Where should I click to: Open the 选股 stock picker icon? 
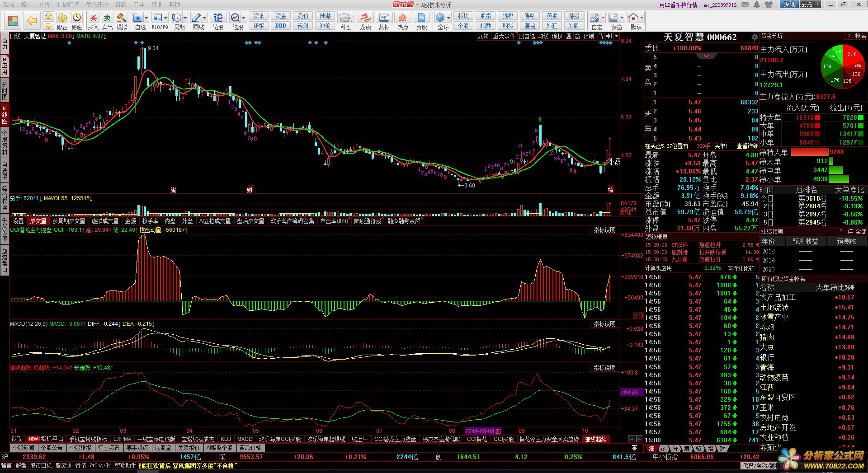click(236, 18)
